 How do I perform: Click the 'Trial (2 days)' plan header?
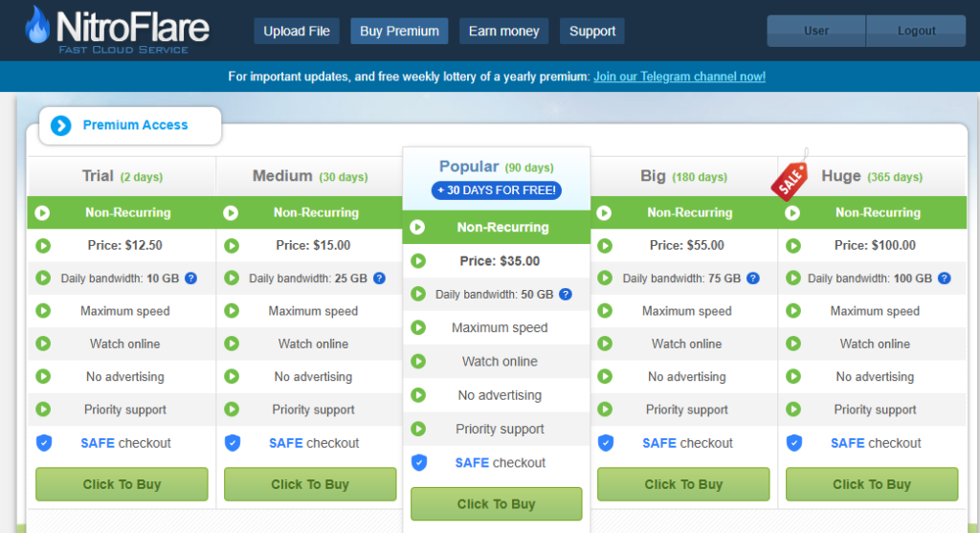[122, 176]
